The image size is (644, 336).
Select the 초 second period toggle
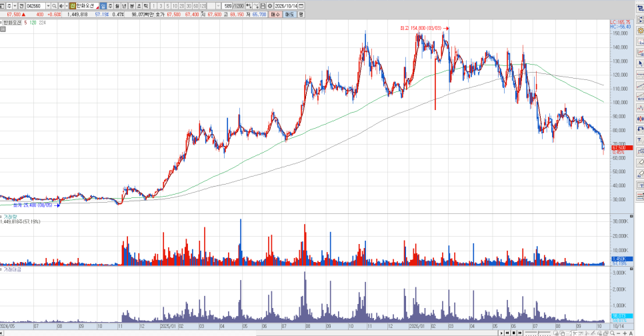click(x=139, y=6)
